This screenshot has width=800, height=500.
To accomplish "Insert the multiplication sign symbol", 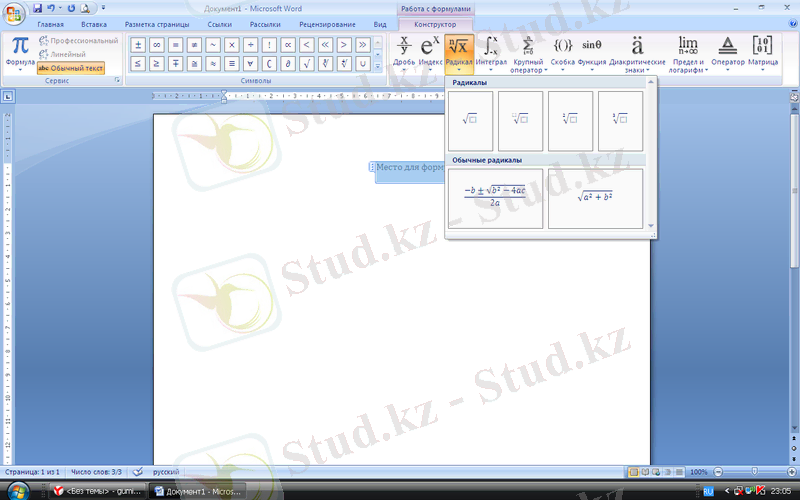I will click(x=232, y=45).
